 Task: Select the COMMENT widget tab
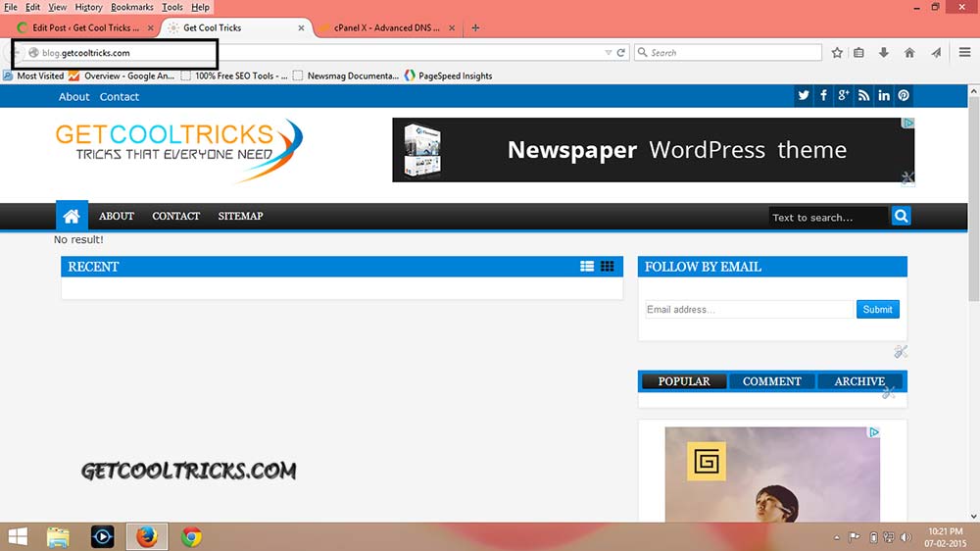tap(772, 381)
